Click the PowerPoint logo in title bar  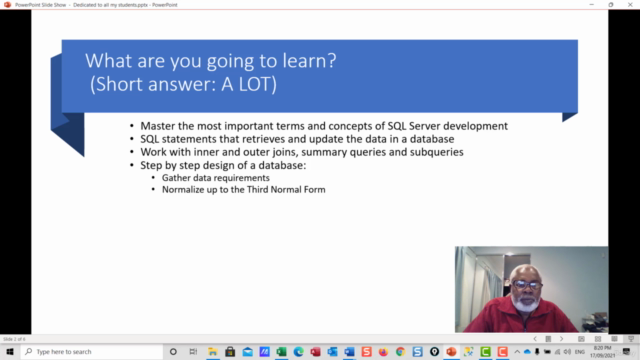click(x=7, y=4)
